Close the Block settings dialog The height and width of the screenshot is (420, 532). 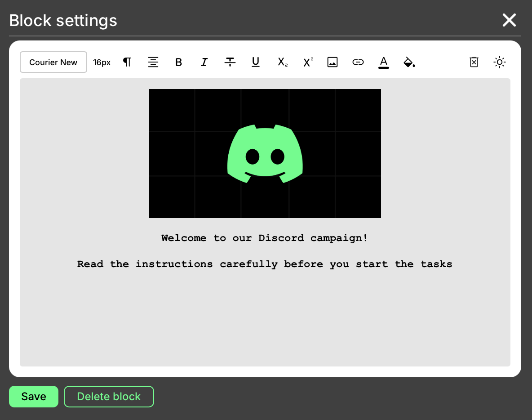point(509,20)
